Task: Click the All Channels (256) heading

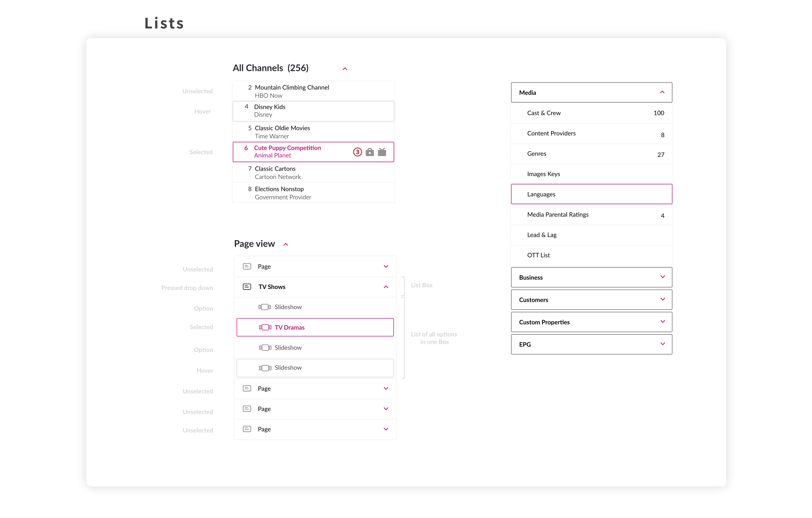Action: [270, 68]
